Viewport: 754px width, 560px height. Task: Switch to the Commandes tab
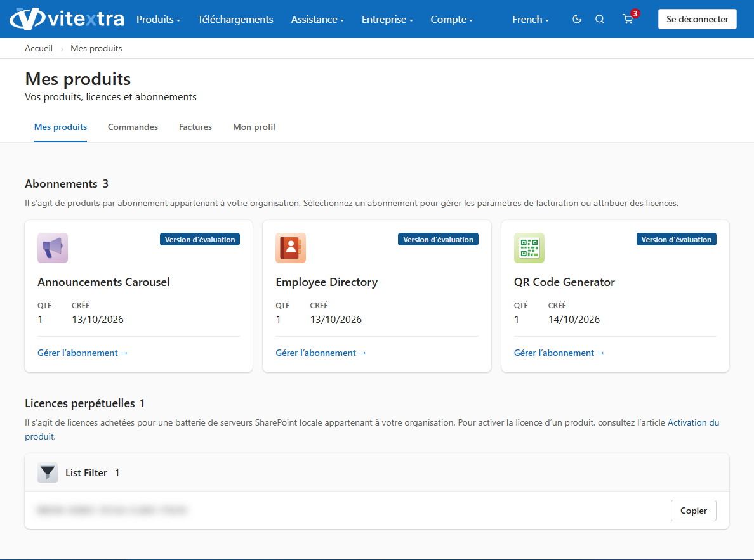coord(133,127)
